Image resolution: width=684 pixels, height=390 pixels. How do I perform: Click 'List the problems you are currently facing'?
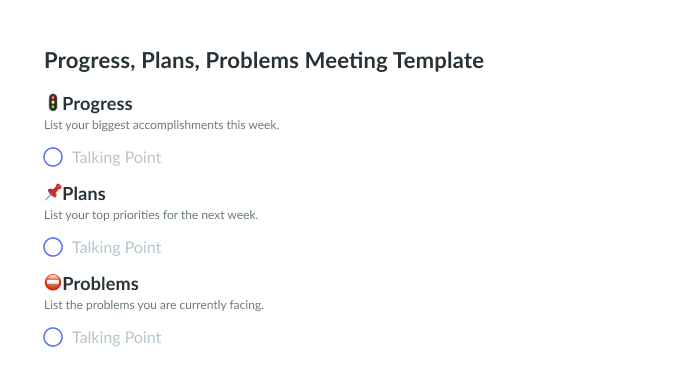coord(154,305)
